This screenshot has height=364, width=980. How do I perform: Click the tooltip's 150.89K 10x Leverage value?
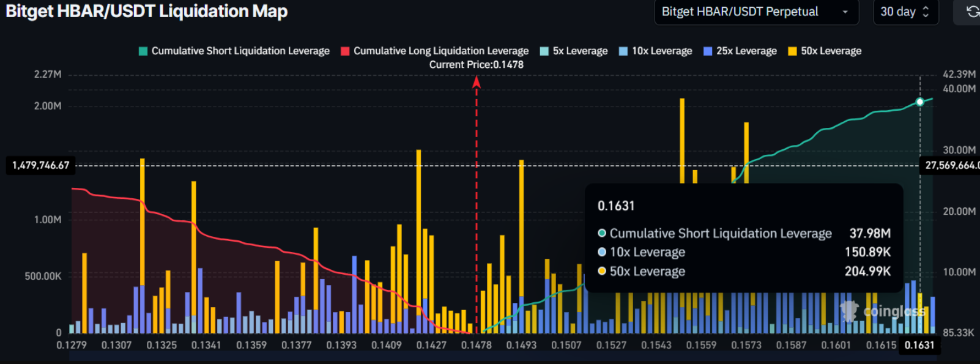[x=867, y=252]
